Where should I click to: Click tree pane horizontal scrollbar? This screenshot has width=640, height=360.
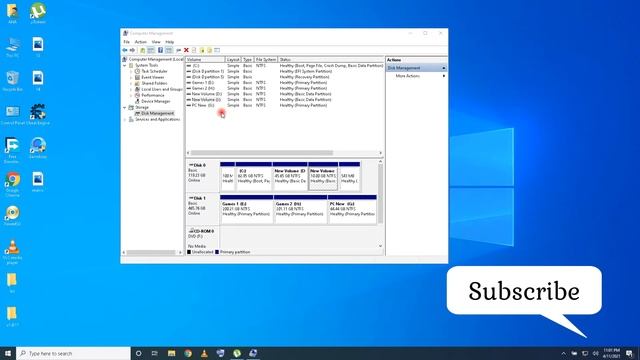(151, 253)
